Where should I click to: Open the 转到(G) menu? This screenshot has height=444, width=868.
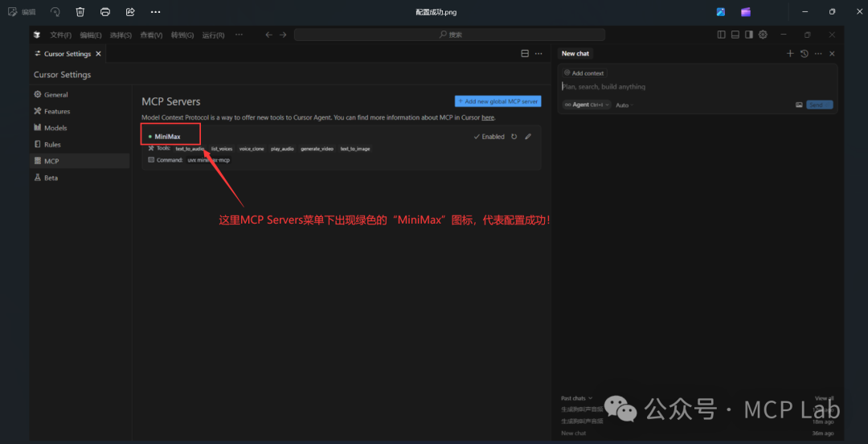(x=182, y=35)
